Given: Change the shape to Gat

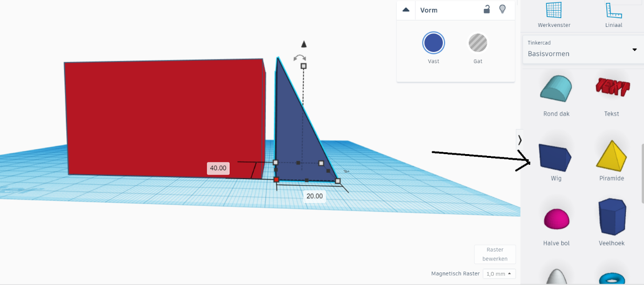Looking at the screenshot, I should (x=478, y=43).
